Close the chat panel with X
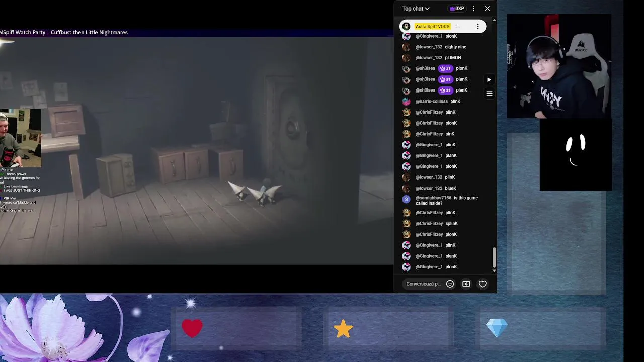 point(487,9)
